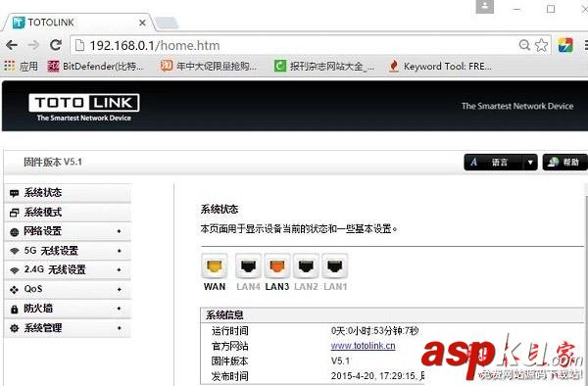Click the browser back arrow
This screenshot has width=588, height=386.
click(12, 45)
